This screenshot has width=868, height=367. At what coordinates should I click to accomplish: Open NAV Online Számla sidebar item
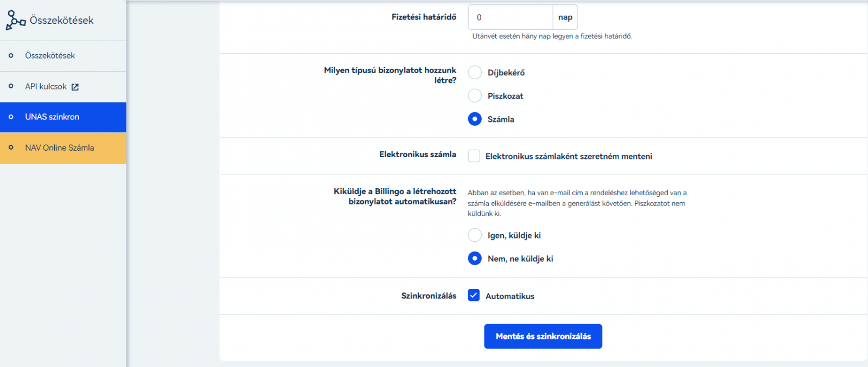tap(60, 147)
